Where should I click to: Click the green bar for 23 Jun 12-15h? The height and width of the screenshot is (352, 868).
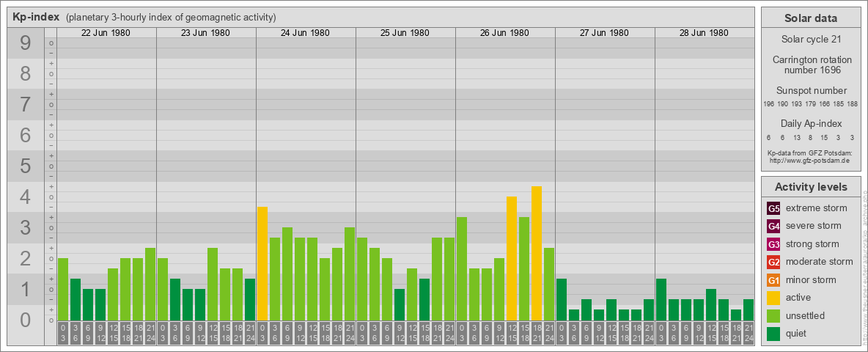(x=213, y=284)
